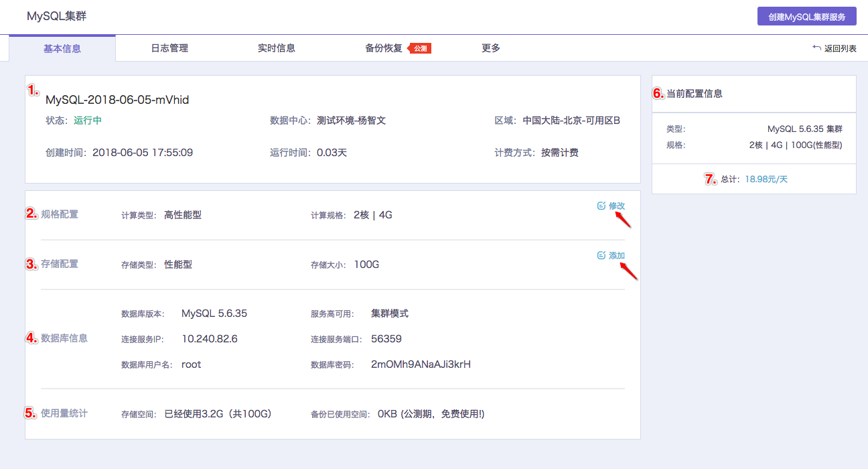The image size is (868, 469).
Task: Click the cluster name MySQL-2018-06-05-mVhid
Action: 117,100
